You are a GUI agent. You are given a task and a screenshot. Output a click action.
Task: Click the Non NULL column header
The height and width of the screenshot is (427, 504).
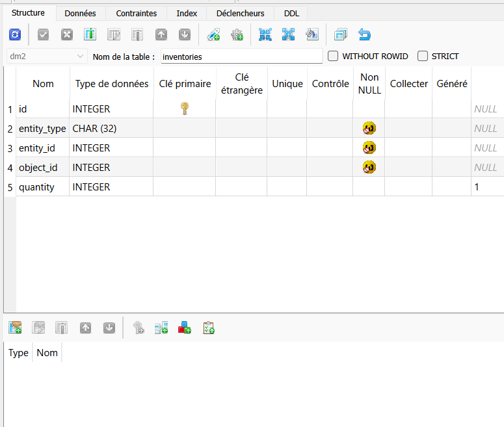(369, 84)
